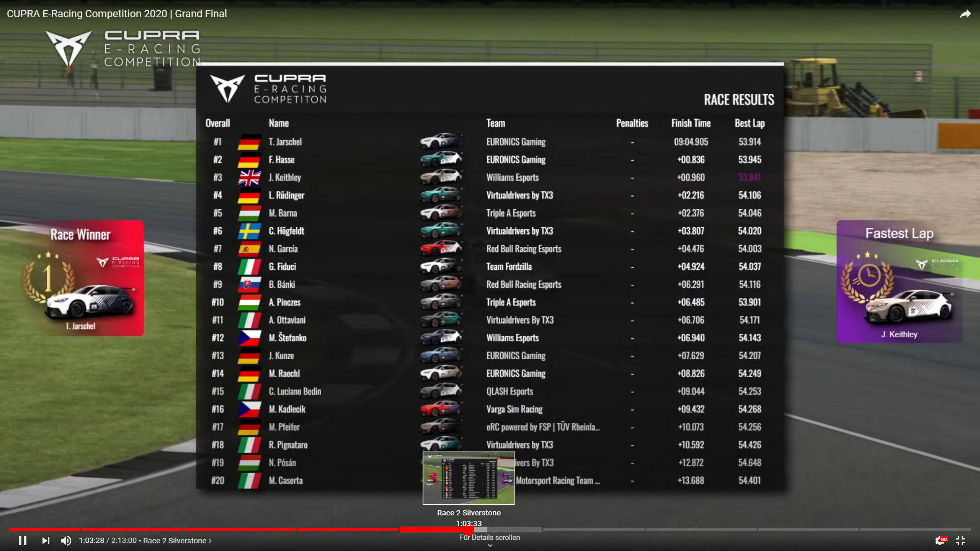Skip to the next video
Image resolution: width=980 pixels, height=551 pixels.
pyautogui.click(x=46, y=540)
